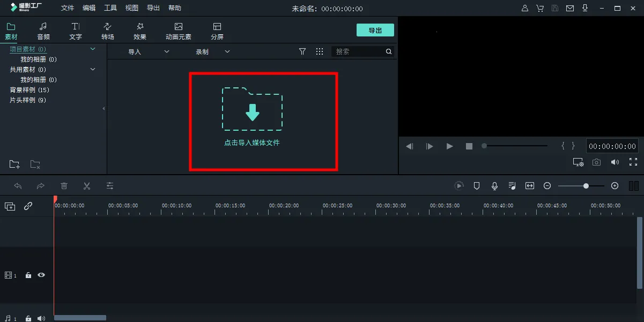Click the green 导出 export button
The width and height of the screenshot is (644, 322).
click(x=375, y=31)
